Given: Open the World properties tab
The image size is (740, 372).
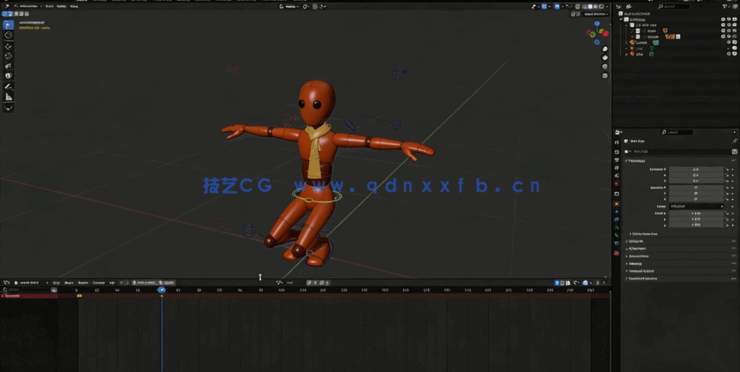Looking at the screenshot, I should (617, 184).
